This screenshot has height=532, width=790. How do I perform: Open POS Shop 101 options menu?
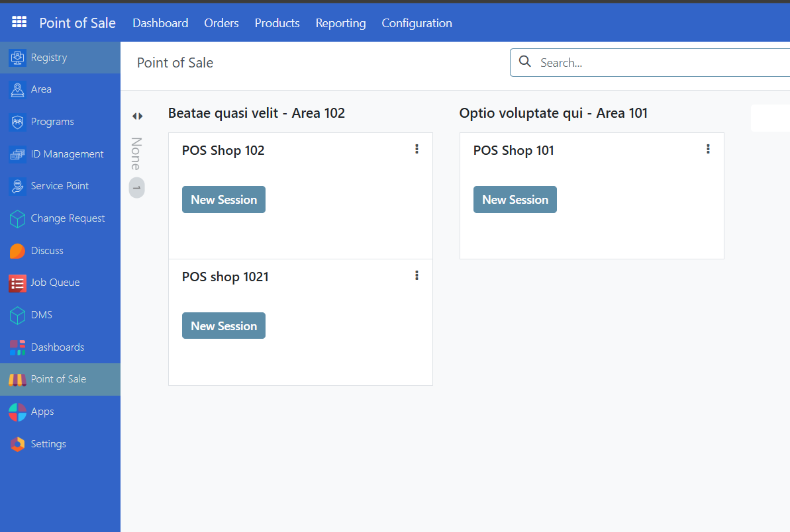(x=708, y=149)
